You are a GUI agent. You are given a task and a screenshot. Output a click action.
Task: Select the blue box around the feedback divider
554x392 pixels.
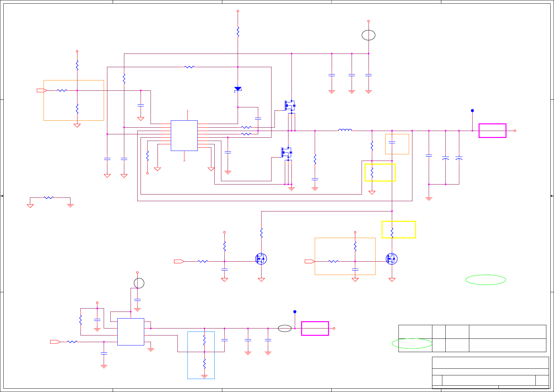click(x=201, y=355)
